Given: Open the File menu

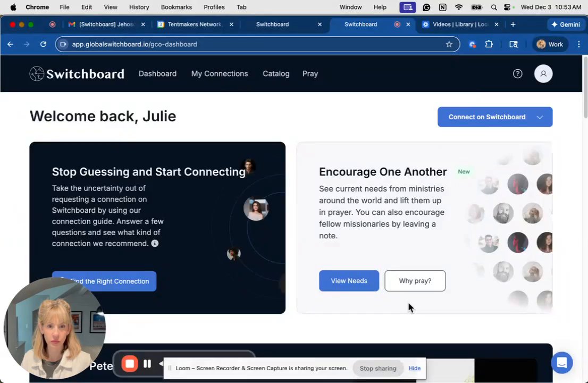Looking at the screenshot, I should point(64,7).
